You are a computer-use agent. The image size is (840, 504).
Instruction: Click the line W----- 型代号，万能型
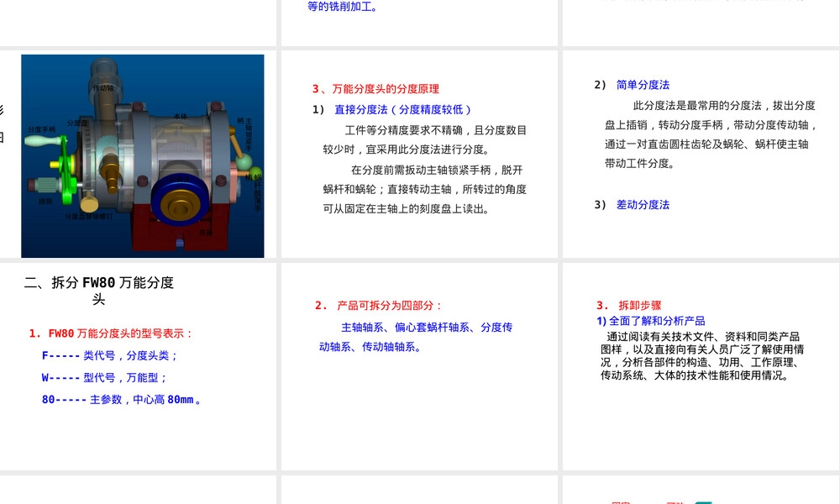click(x=104, y=378)
